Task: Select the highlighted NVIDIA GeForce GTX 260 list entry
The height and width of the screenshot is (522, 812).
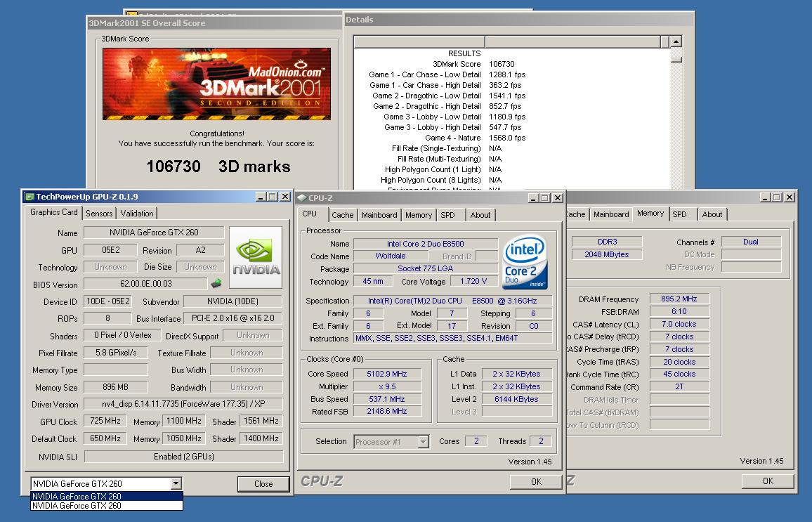Action: pos(107,496)
